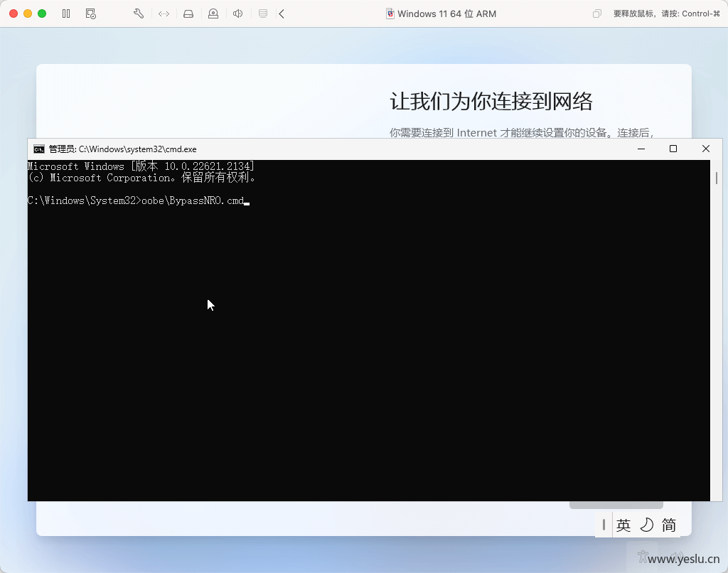Maximize the cmd.exe window
728x573 pixels.
(673, 149)
